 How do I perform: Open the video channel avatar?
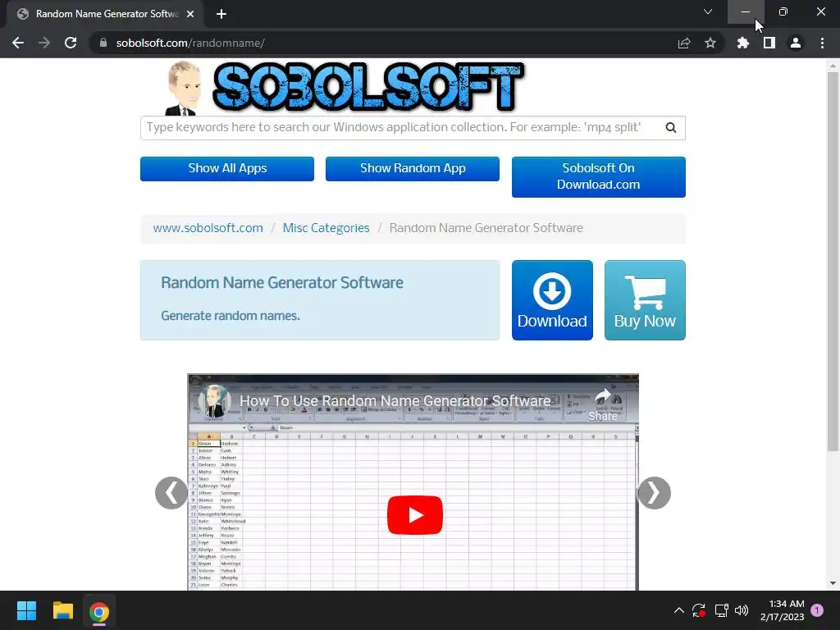click(215, 400)
